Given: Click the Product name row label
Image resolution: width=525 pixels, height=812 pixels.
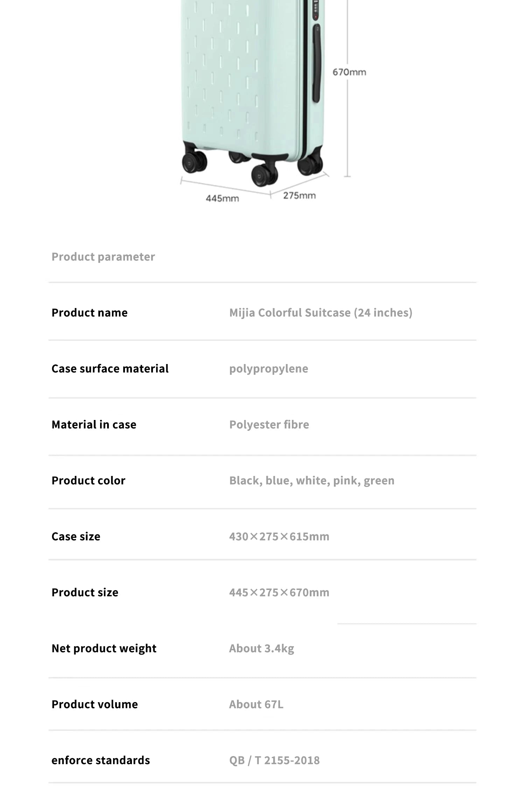Looking at the screenshot, I should pyautogui.click(x=90, y=313).
